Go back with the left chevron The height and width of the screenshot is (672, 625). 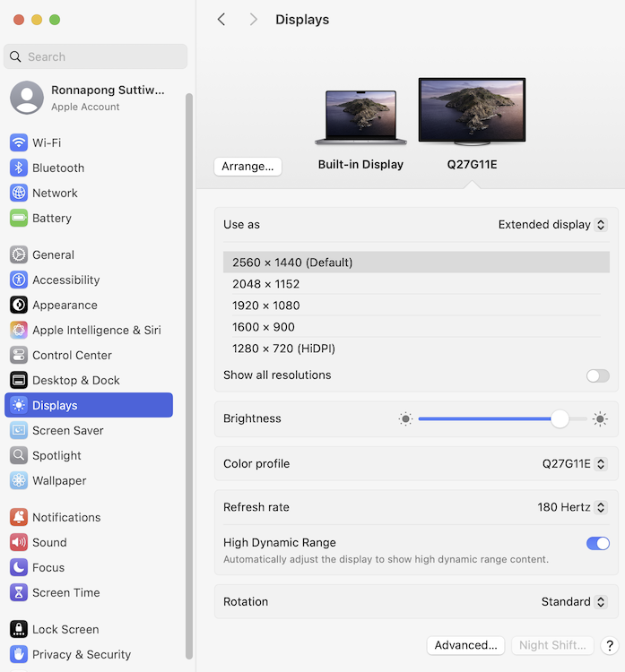[221, 20]
